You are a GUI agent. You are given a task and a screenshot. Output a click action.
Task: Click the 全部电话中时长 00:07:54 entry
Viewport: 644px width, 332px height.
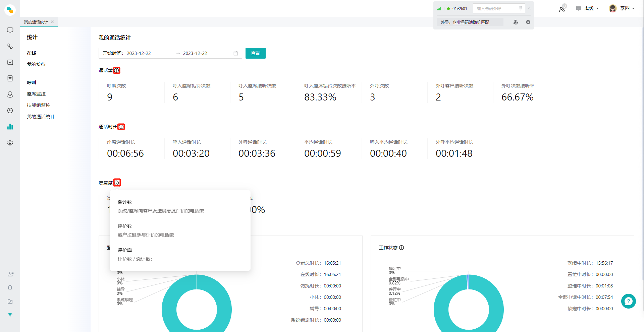coord(585,297)
